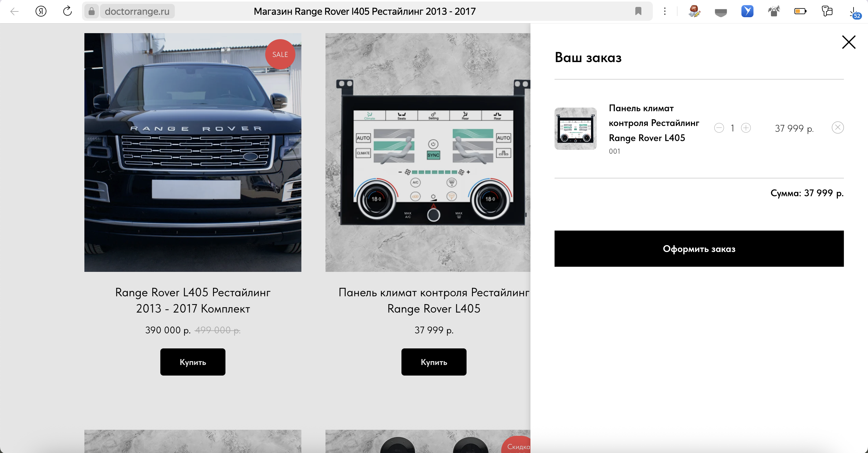Open the blue Y extension icon
The image size is (868, 453).
coord(747,11)
